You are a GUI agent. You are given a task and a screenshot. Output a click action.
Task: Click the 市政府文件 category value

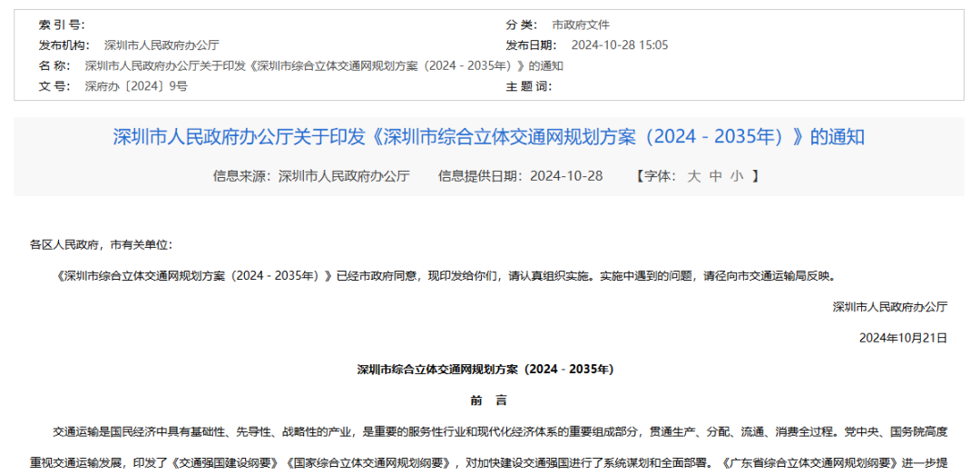click(x=580, y=25)
